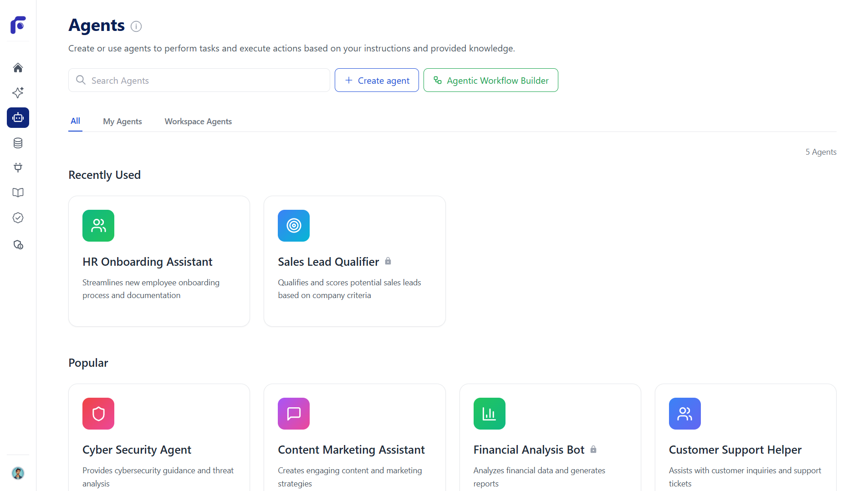Click the Create agent button
The width and height of the screenshot is (868, 491).
point(376,80)
